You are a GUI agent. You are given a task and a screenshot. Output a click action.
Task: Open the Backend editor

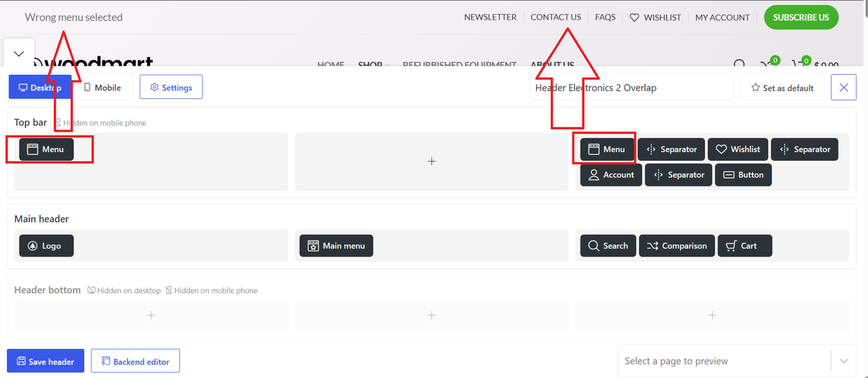tap(135, 361)
